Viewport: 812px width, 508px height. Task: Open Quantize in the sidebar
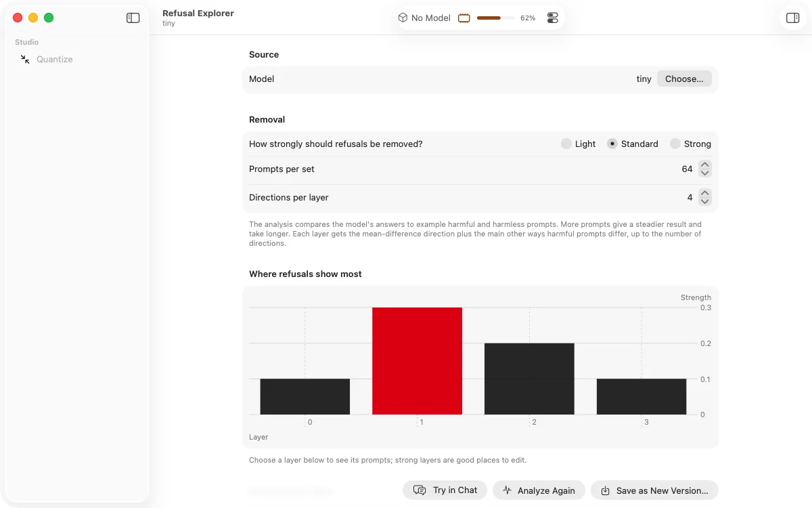coord(55,60)
